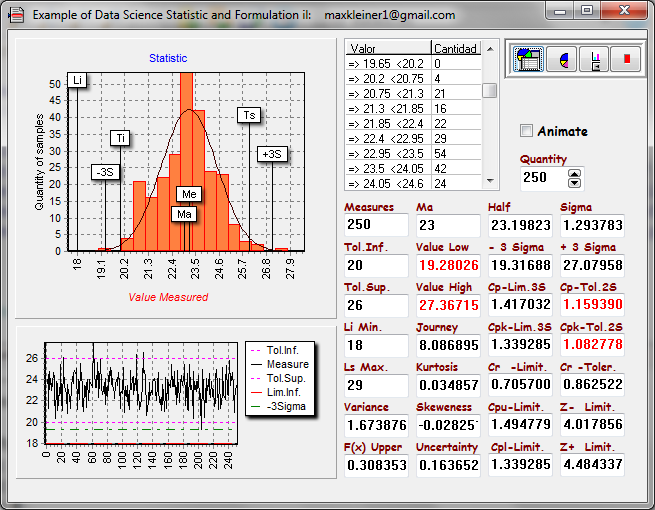Click the Measure entry in chart legend
This screenshot has width=655, height=510.
pyautogui.click(x=287, y=364)
